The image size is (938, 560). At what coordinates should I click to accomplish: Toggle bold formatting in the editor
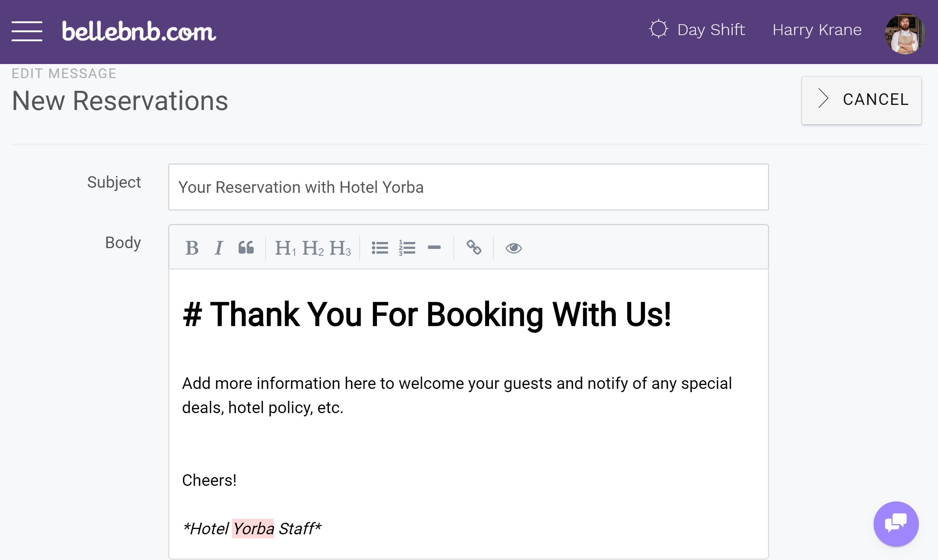[x=192, y=248]
